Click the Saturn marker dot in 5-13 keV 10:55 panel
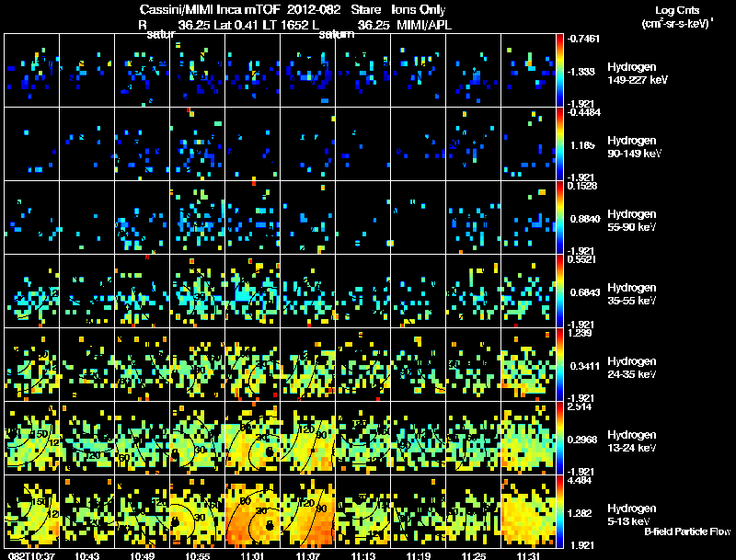Viewport: 736px width, 560px height. click(176, 521)
